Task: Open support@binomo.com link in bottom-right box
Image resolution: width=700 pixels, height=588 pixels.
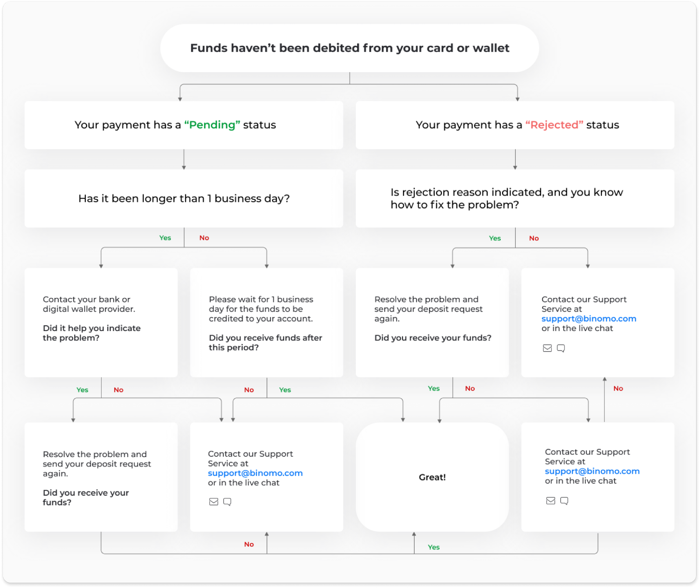Action: [592, 471]
